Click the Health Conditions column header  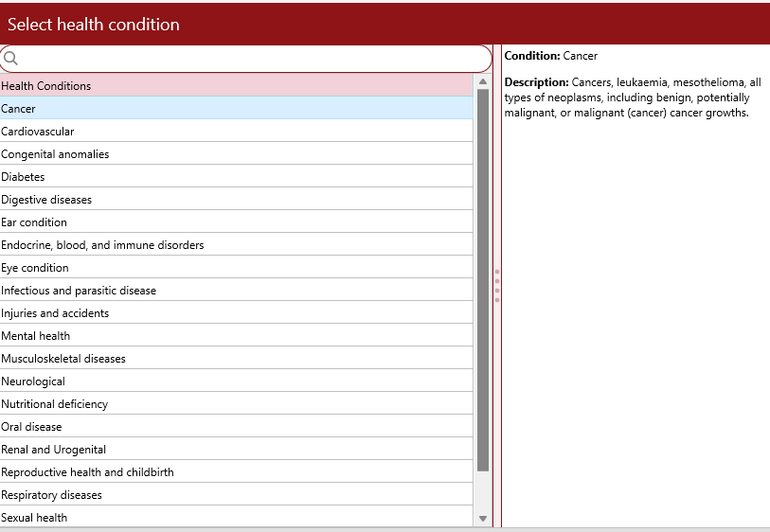click(x=236, y=86)
